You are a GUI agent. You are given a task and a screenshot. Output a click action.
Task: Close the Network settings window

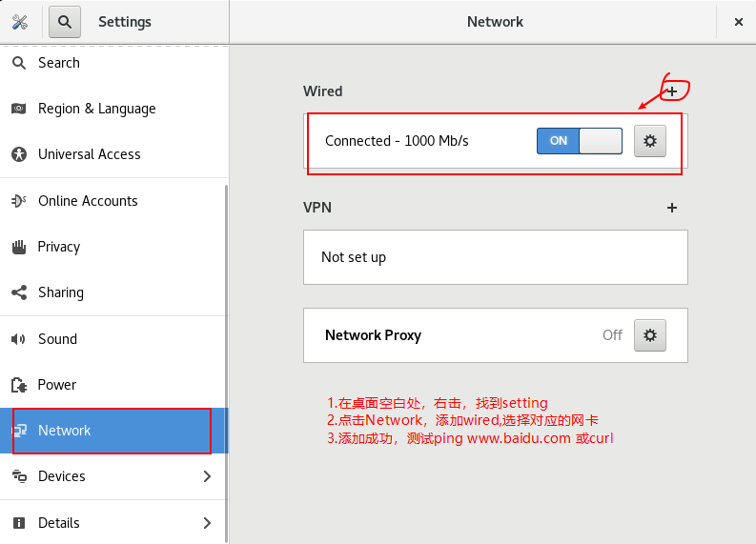[x=738, y=22]
